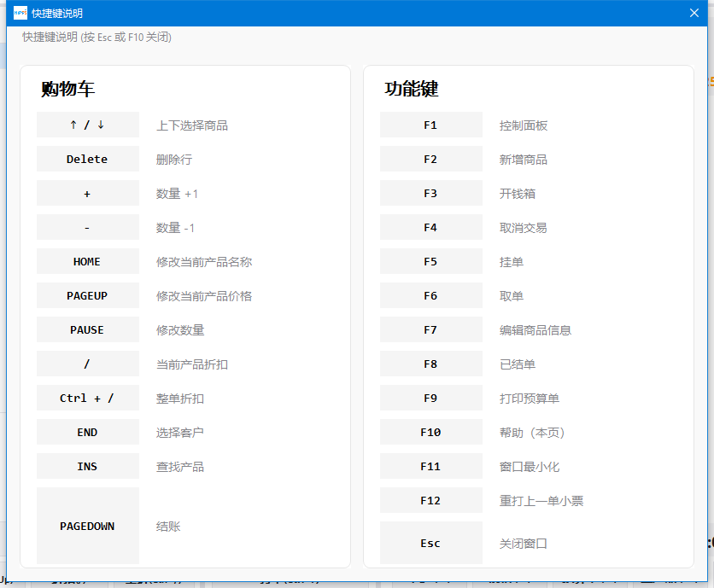The width and height of the screenshot is (714, 588).
Task: Click the 新增商品 description
Action: [x=524, y=160]
